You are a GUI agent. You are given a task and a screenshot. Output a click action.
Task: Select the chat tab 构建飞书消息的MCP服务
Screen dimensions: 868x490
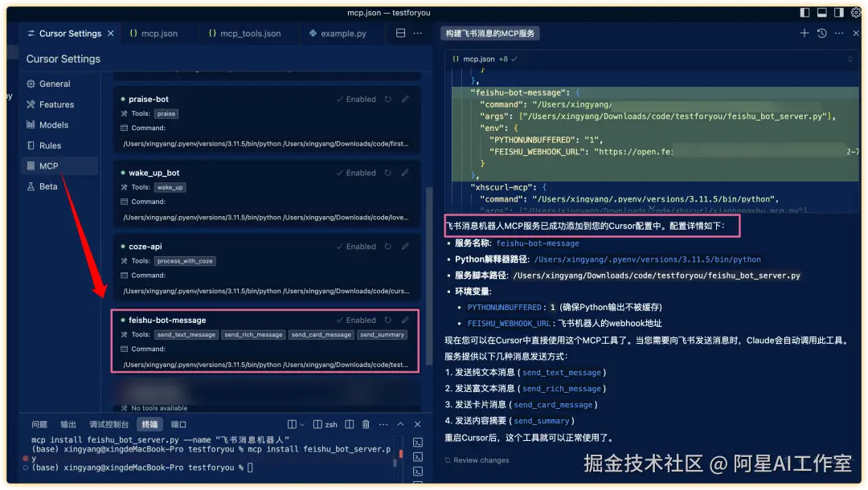coord(490,33)
